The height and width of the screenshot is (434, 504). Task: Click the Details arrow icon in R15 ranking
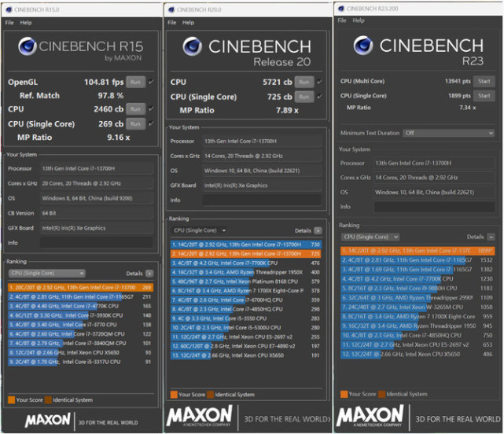tap(149, 274)
